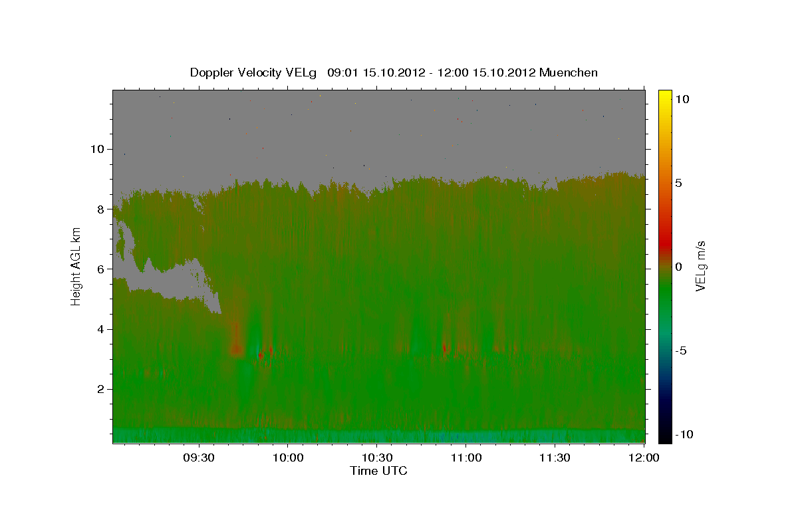Click the '11:00' time axis label
798x532 pixels.
(466, 458)
